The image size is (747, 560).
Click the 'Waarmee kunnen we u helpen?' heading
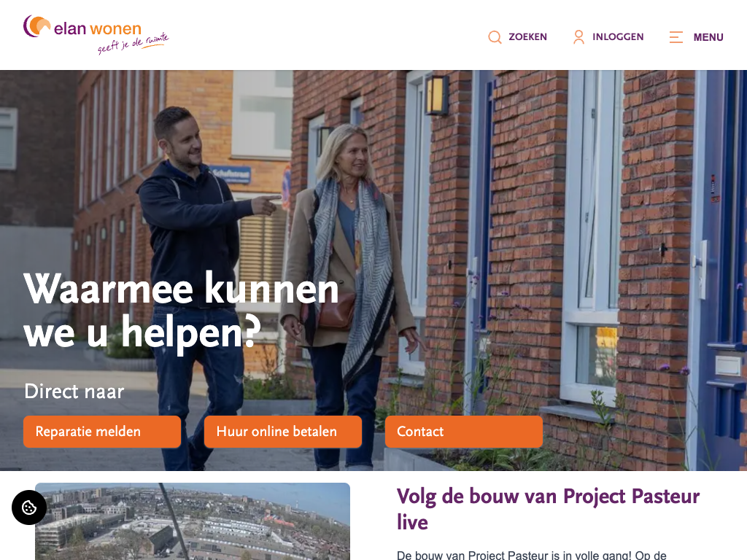[x=181, y=310]
